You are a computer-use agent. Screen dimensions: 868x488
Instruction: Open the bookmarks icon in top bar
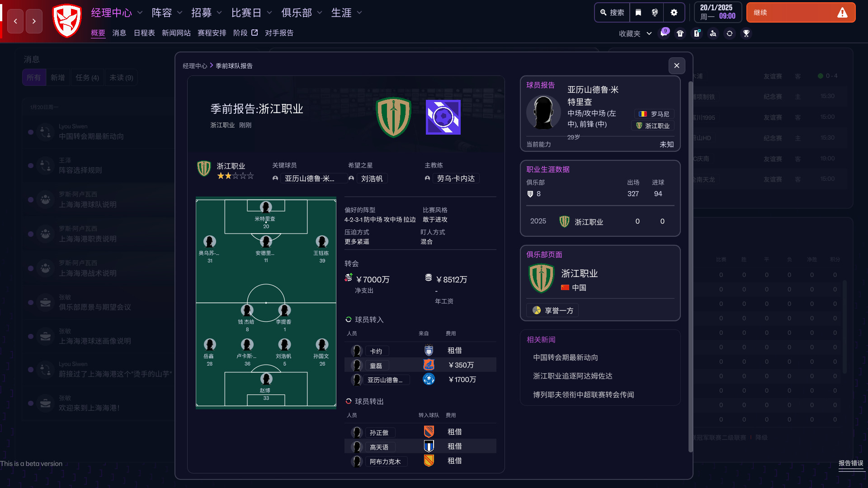pos(638,13)
